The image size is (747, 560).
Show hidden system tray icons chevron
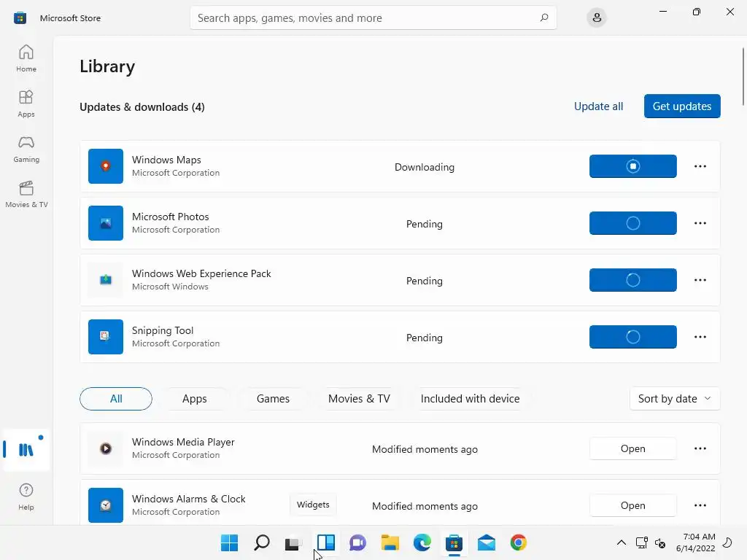622,542
